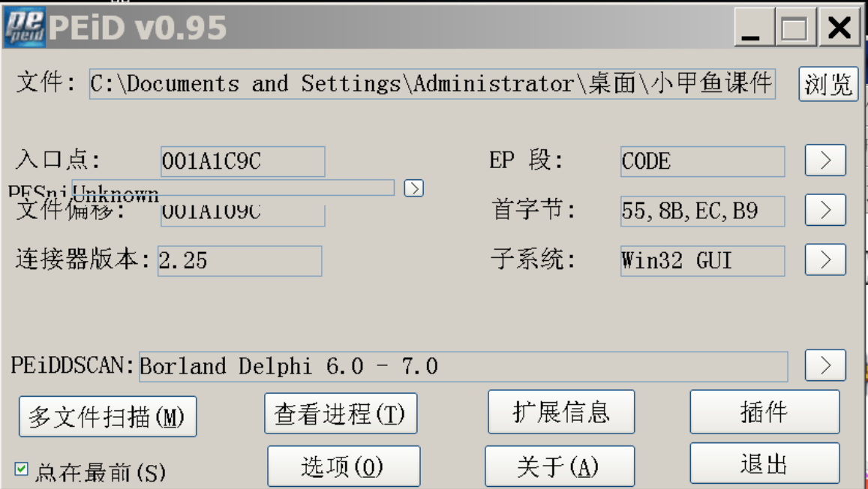Select the 连接器版本 field showing 2.25
This screenshot has width=868, height=489.
click(x=239, y=261)
